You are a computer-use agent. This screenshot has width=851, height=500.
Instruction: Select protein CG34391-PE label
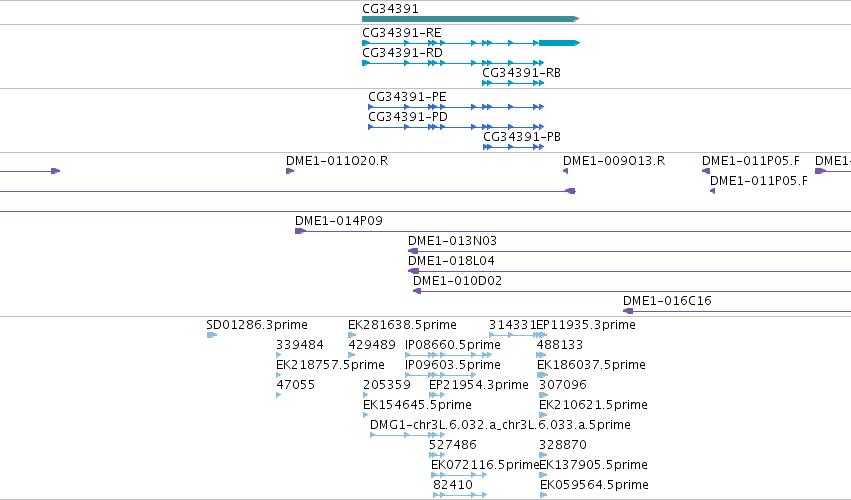407,97
